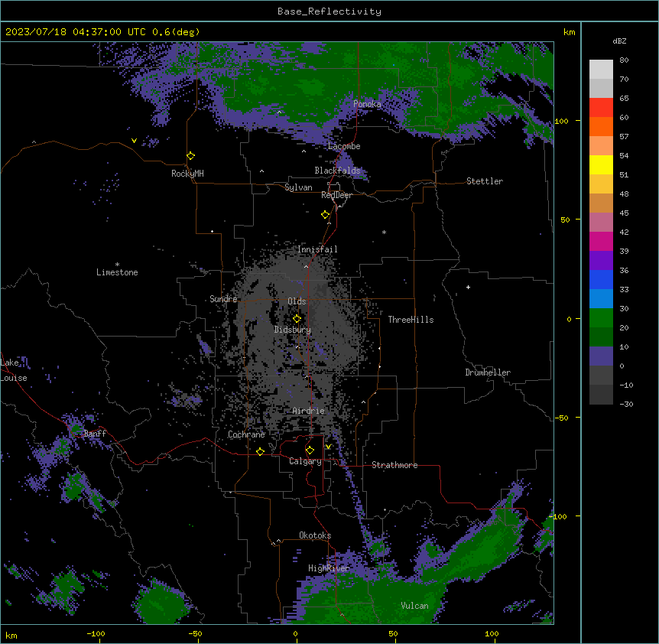Click the asterisk marker northeast of Innisfail
Viewport: 659px width, 644px height.
coord(384,232)
